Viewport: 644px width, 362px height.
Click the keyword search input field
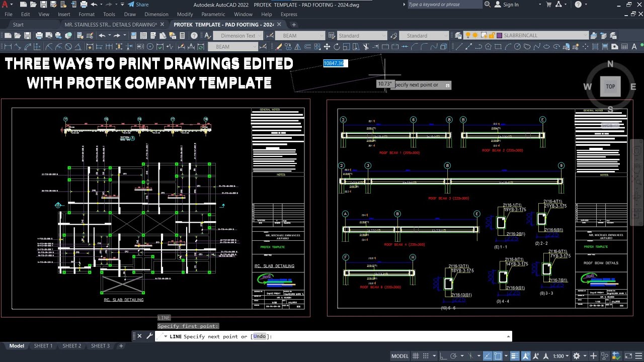[x=444, y=5]
